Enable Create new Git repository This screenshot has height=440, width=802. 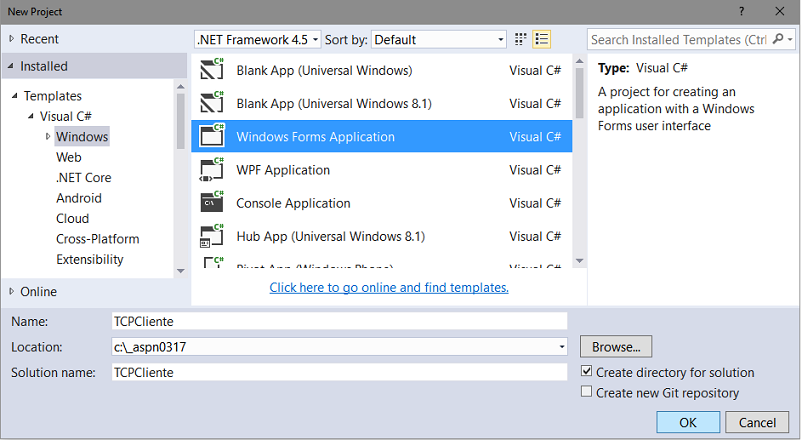click(x=587, y=392)
